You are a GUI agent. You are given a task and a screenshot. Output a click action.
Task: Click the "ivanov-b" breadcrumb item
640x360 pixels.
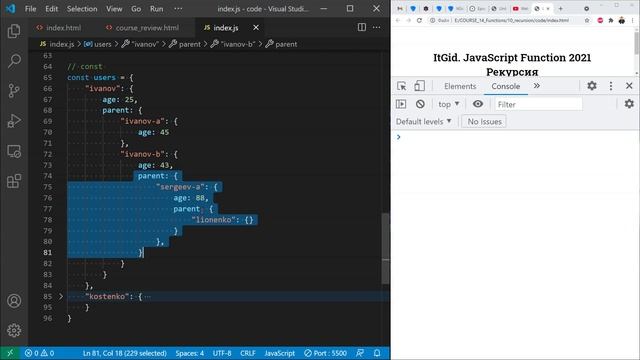(x=233, y=44)
